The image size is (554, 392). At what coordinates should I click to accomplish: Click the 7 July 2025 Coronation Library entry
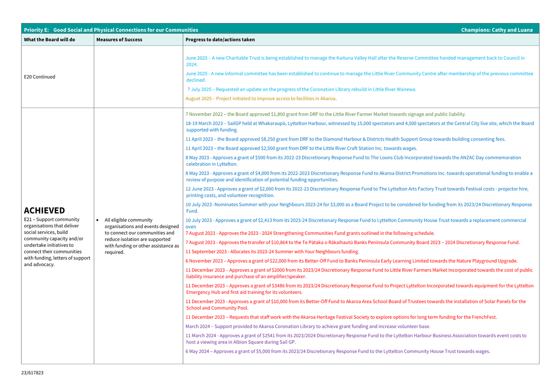point(302,90)
